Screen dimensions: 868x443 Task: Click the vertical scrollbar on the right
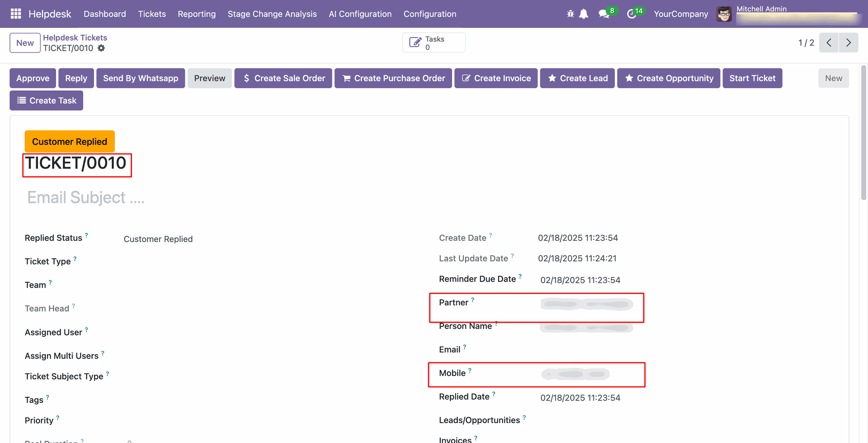pos(863,133)
